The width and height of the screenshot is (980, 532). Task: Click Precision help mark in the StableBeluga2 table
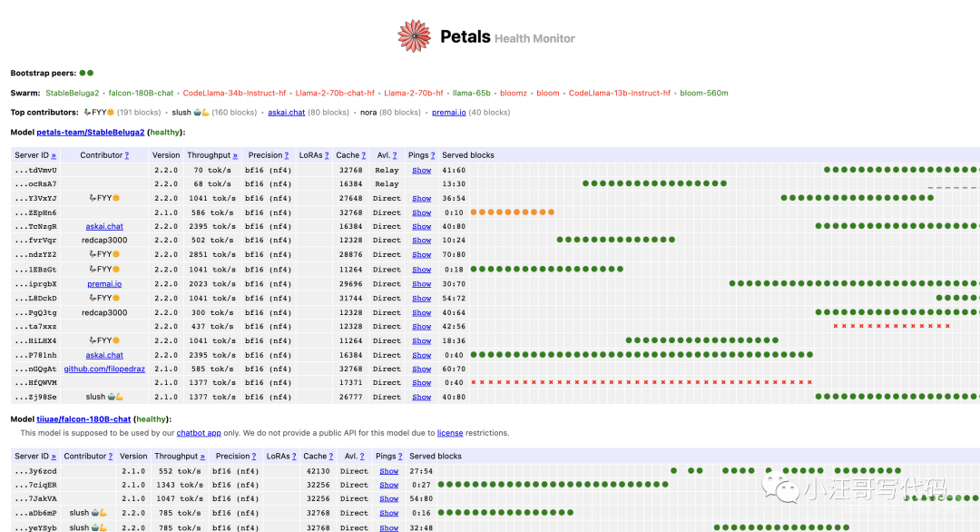pos(287,155)
